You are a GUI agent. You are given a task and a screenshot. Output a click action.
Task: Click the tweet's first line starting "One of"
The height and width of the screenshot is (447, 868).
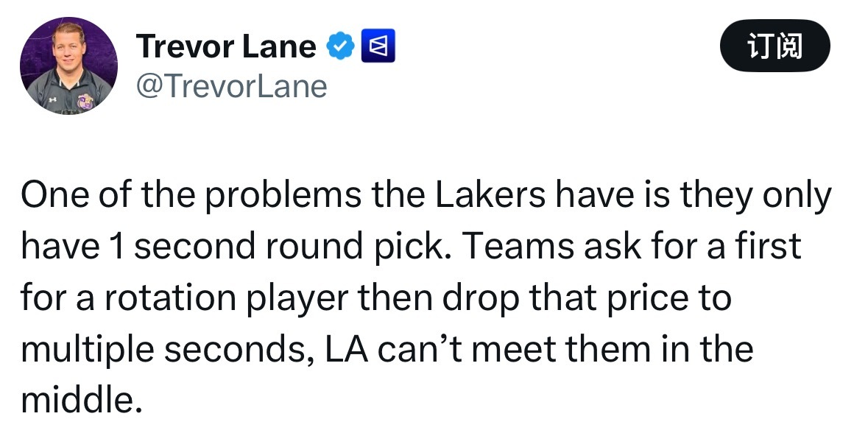pos(426,197)
